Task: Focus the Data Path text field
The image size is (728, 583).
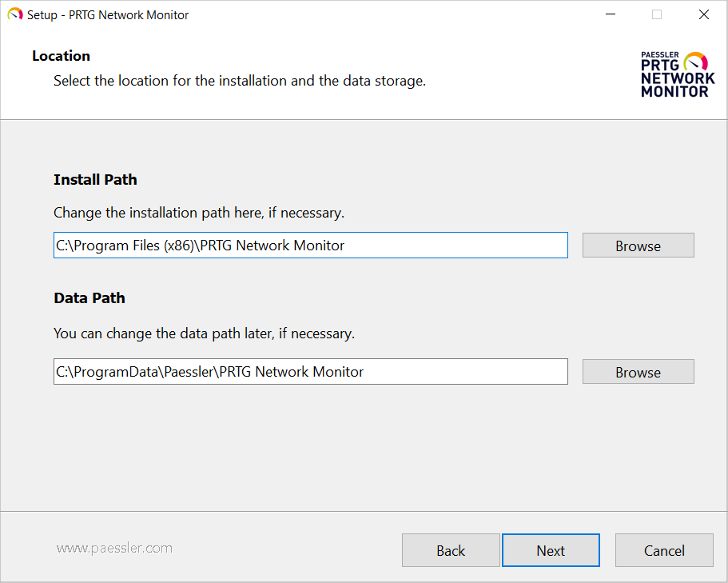Action: [310, 372]
